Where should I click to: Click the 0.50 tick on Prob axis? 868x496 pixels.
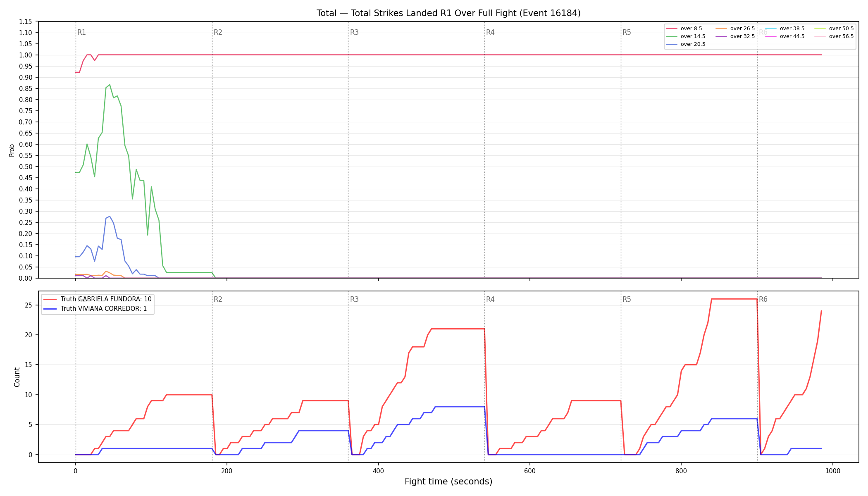tap(26, 167)
